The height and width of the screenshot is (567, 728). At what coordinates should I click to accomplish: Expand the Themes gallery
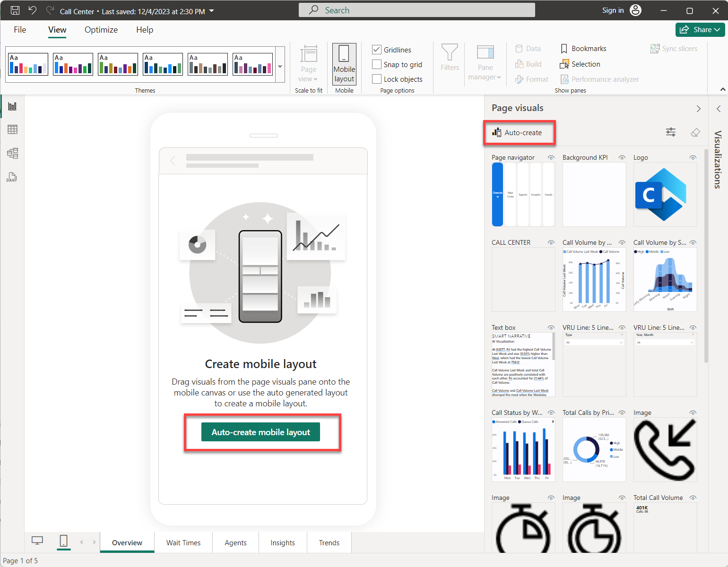coord(280,67)
